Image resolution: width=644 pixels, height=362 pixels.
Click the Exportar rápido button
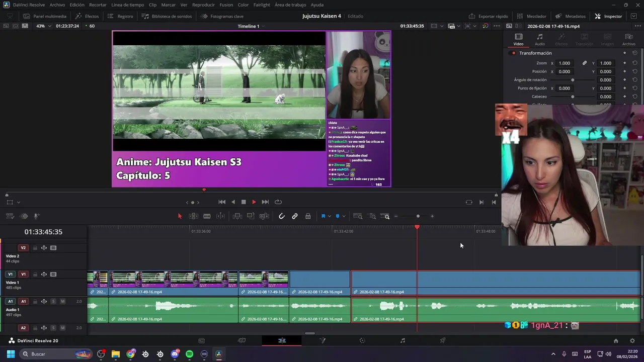[488, 16]
